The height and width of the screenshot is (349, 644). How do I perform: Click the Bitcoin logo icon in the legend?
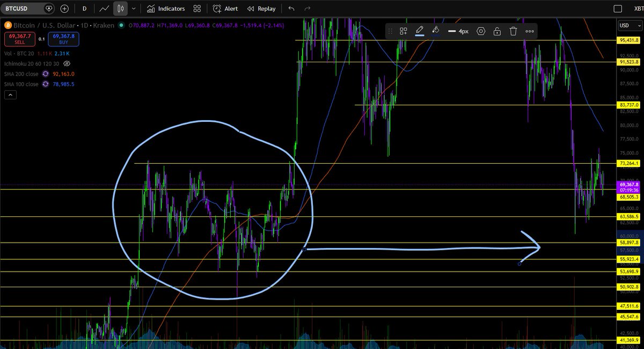click(x=8, y=25)
